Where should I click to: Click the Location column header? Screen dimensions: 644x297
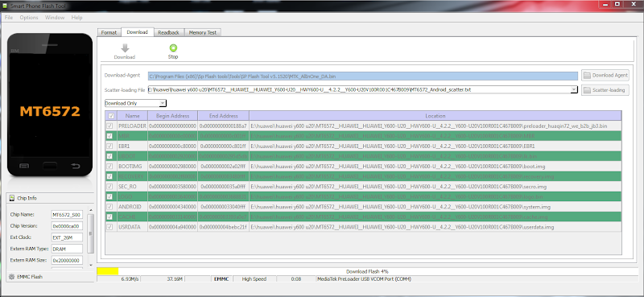coord(435,116)
